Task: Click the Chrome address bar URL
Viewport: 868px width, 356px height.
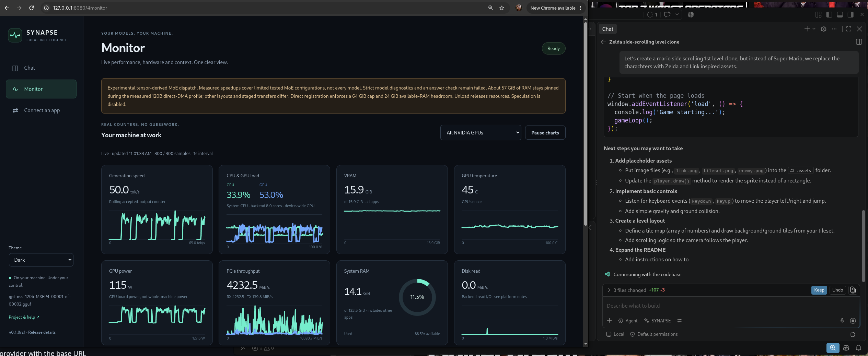Action: [x=80, y=8]
